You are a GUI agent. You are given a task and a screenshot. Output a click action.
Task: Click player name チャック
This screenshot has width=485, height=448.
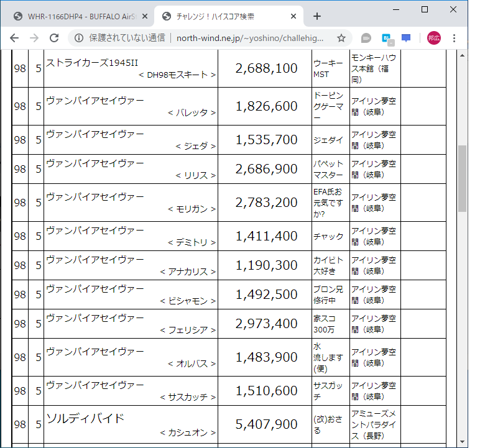(328, 237)
